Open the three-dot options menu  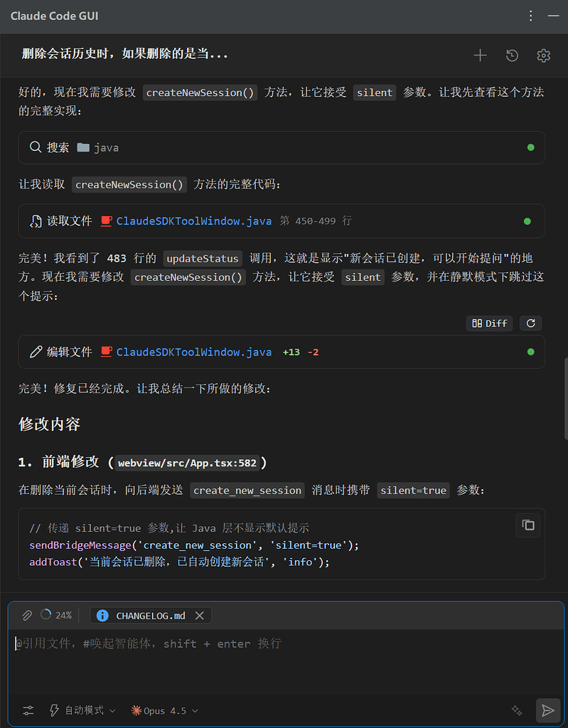click(x=530, y=16)
